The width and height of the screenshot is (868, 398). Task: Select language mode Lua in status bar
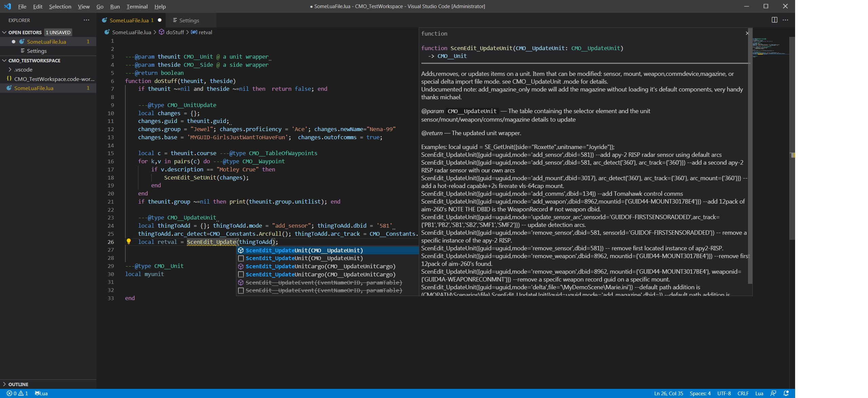click(759, 393)
